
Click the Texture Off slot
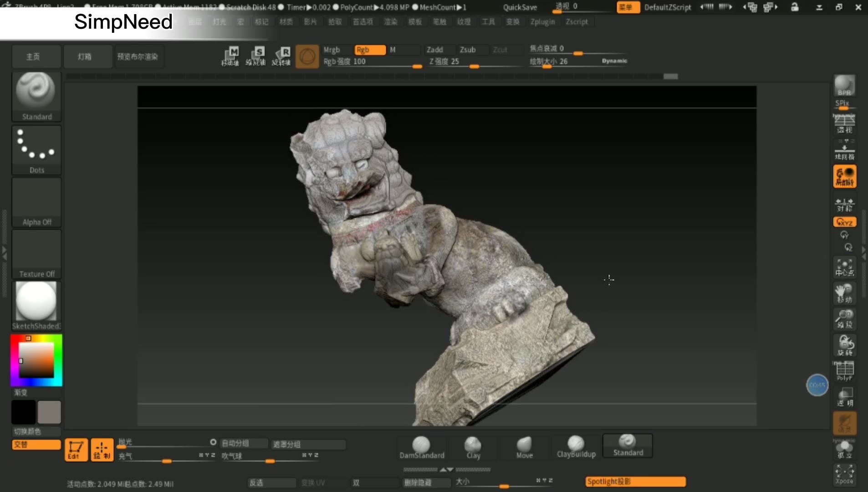36,254
